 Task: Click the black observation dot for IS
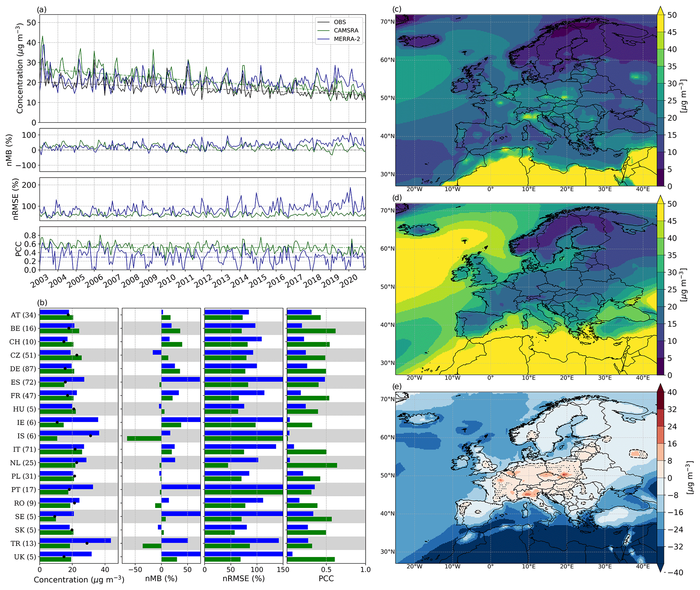coord(90,436)
